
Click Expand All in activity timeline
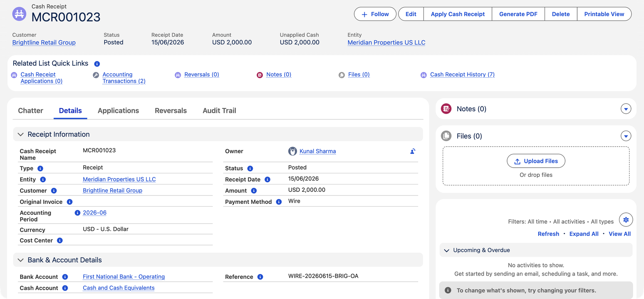pos(584,234)
